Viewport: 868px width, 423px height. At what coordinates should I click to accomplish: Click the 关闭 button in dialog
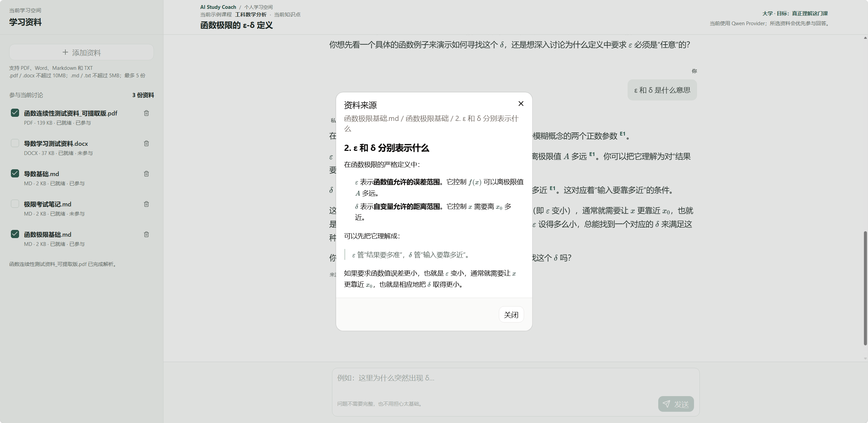pos(511,314)
